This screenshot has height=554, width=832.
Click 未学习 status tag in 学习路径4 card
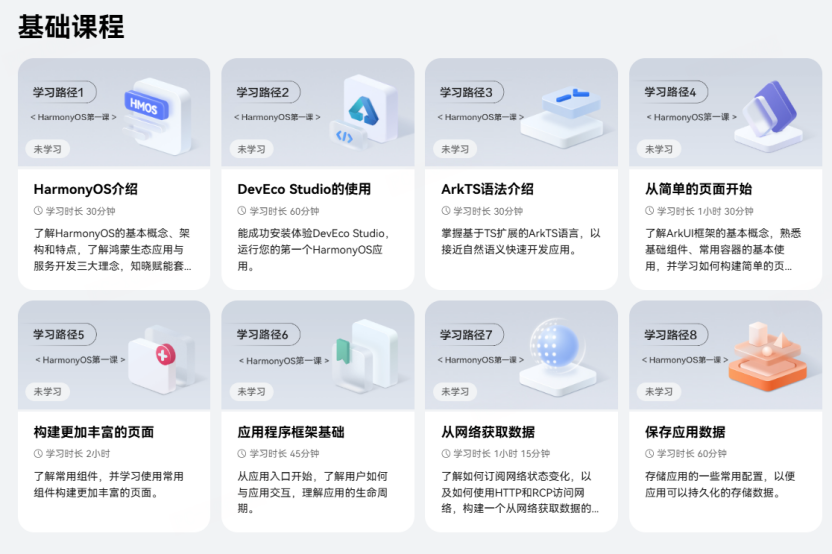659,149
